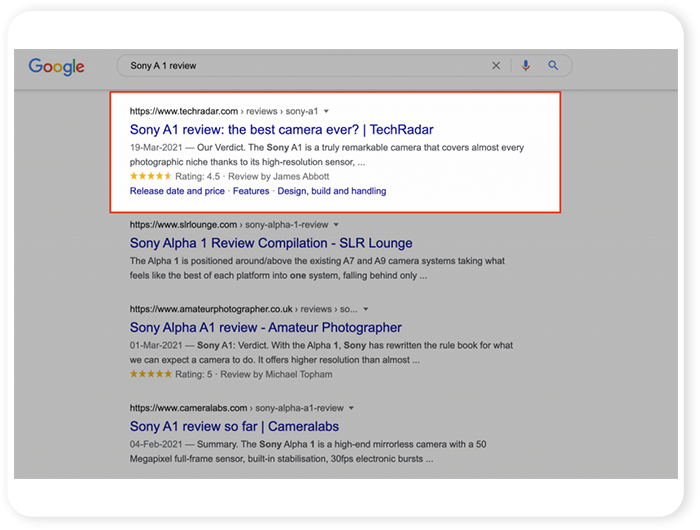
Task: Click the '19-Mar-2021' date in TechRadar snippet
Action: click(x=156, y=147)
